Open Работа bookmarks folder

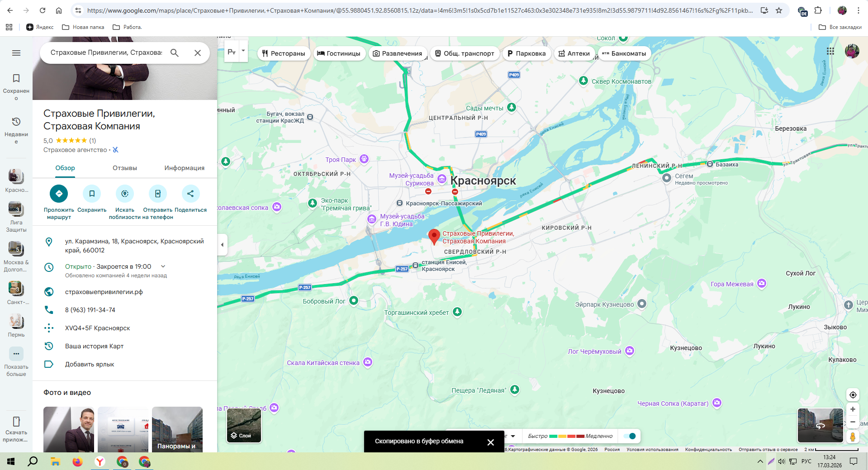(127, 27)
